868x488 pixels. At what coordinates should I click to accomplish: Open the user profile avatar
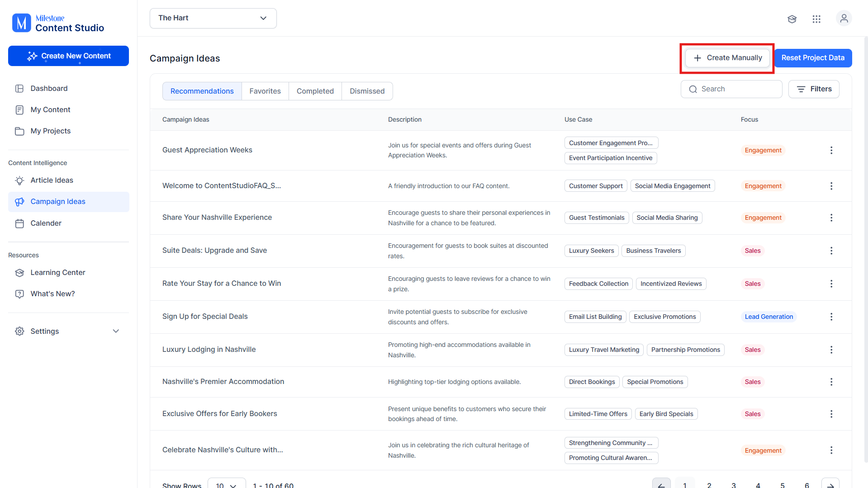click(844, 19)
